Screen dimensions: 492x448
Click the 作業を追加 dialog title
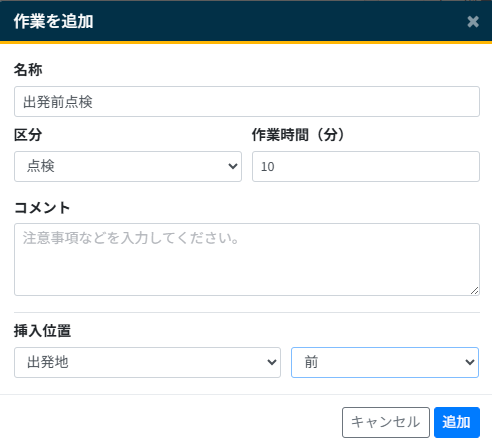pos(53,21)
